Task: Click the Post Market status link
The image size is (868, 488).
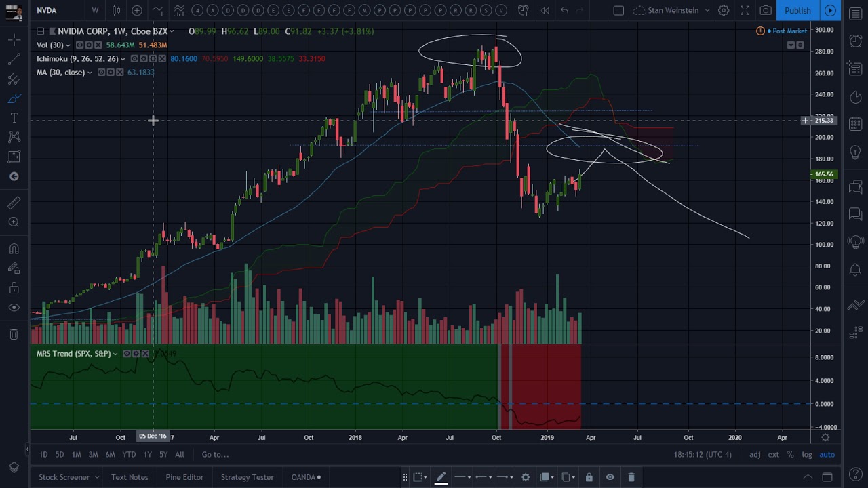Action: pyautogui.click(x=789, y=31)
